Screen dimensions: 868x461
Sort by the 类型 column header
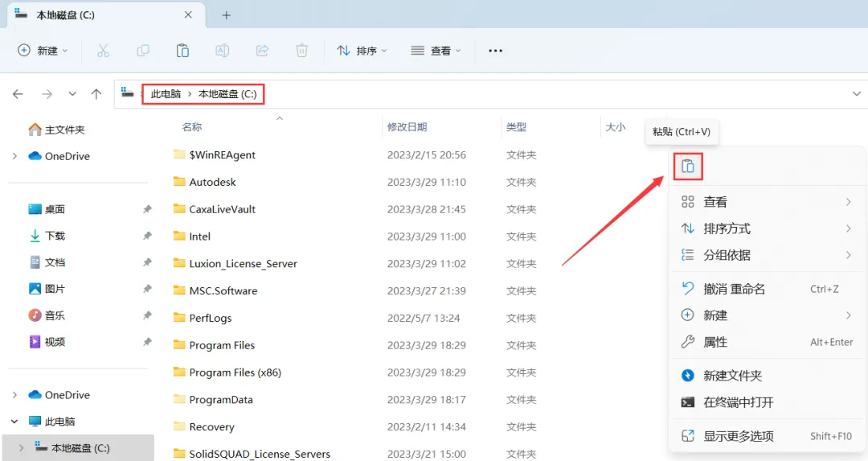(x=516, y=127)
